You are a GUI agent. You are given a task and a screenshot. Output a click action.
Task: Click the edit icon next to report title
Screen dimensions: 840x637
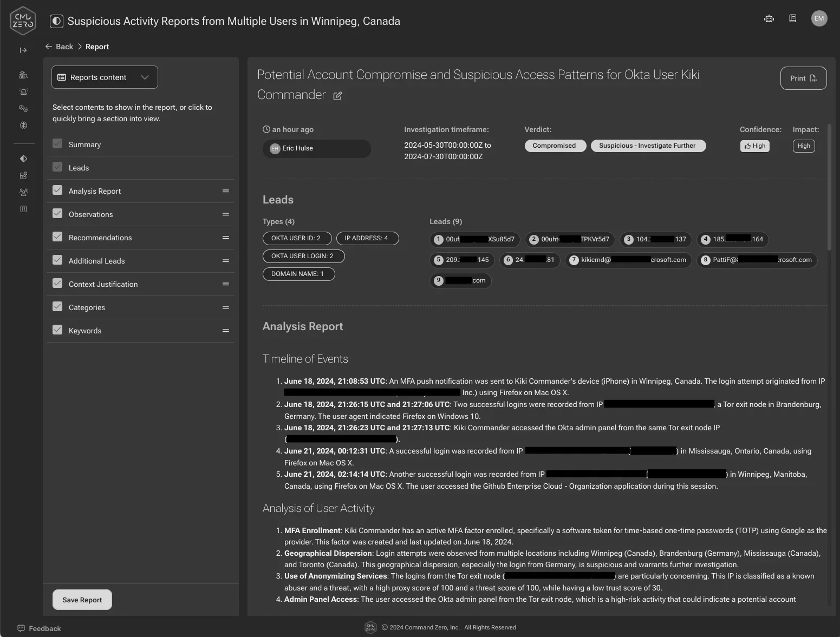point(337,96)
